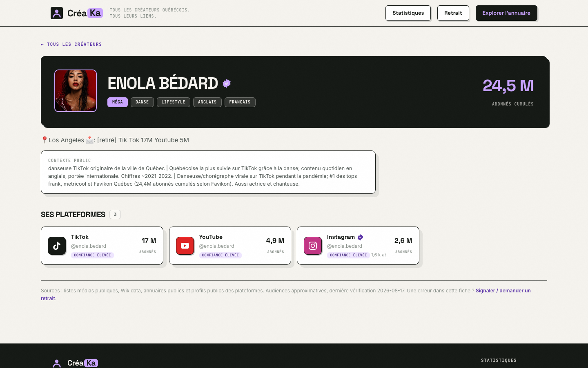Image resolution: width=588 pixels, height=368 pixels.
Task: Click the ABONNÉS CUMULÉS label
Action: click(x=513, y=104)
